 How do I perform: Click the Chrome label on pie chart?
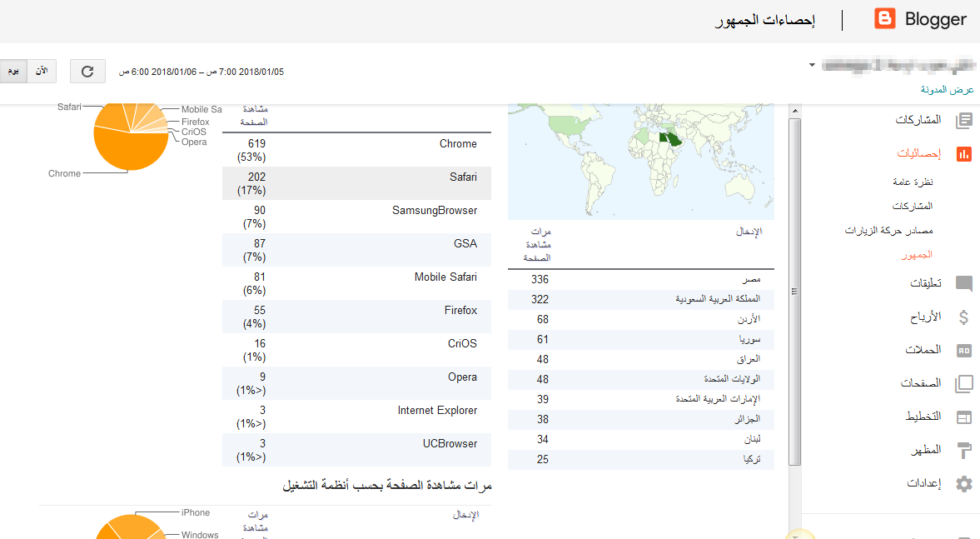click(x=64, y=174)
